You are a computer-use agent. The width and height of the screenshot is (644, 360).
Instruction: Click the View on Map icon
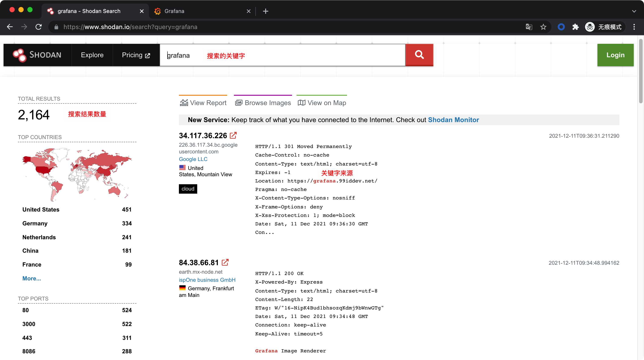[301, 103]
